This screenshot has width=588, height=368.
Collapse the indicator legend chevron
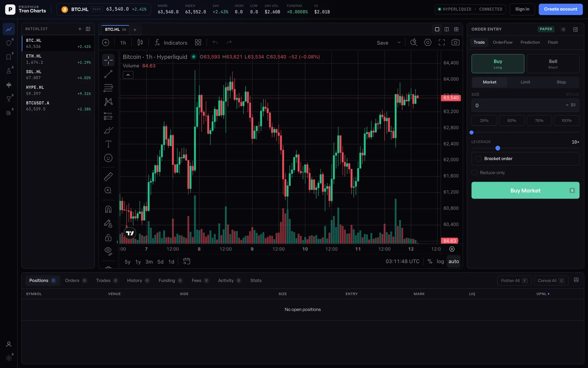coord(128,75)
